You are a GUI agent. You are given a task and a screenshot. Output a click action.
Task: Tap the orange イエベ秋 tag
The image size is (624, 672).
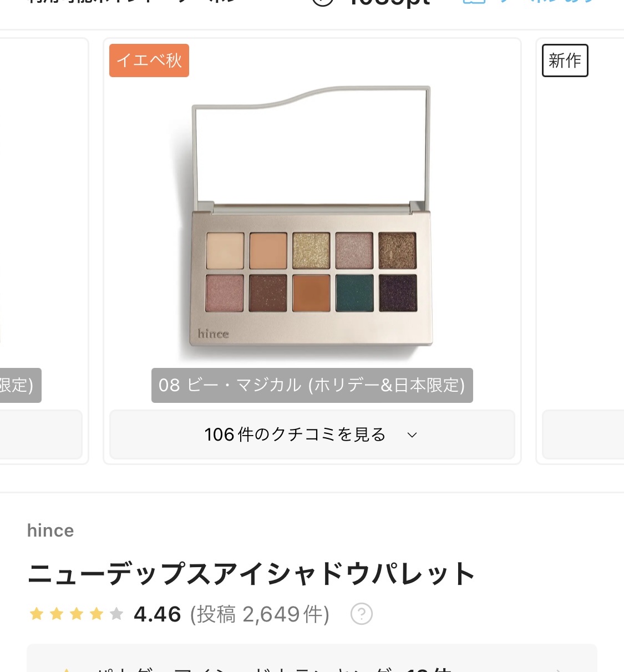[149, 60]
